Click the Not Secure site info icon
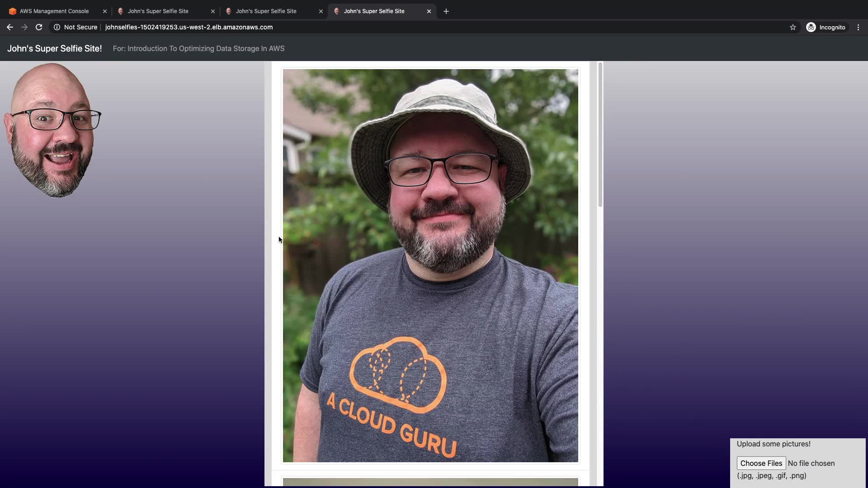868x488 pixels. click(57, 27)
